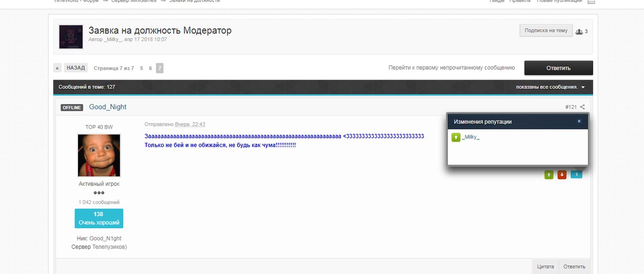644x274 pixels.
Task: Close the reputation changes popup
Action: coord(579,121)
